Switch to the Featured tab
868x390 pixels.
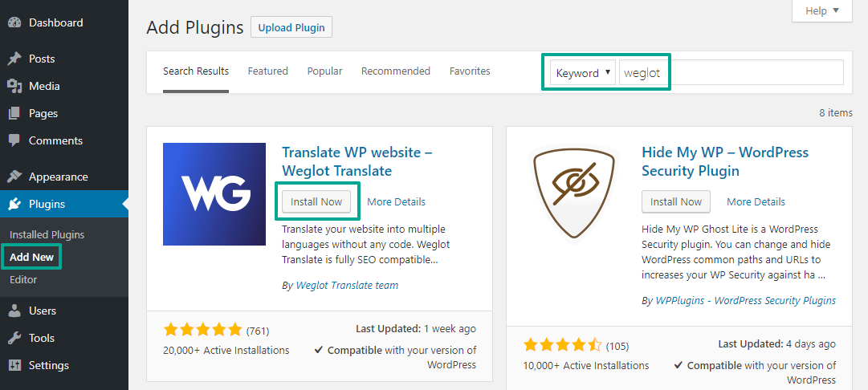pos(268,71)
